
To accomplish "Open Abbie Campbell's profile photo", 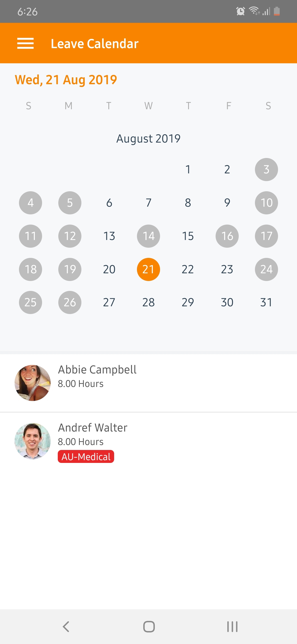I will pyautogui.click(x=32, y=383).
